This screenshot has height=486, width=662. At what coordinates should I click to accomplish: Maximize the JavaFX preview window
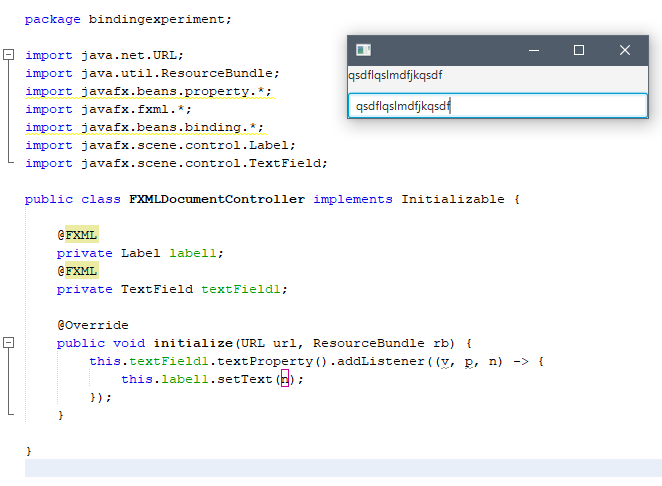coord(579,50)
